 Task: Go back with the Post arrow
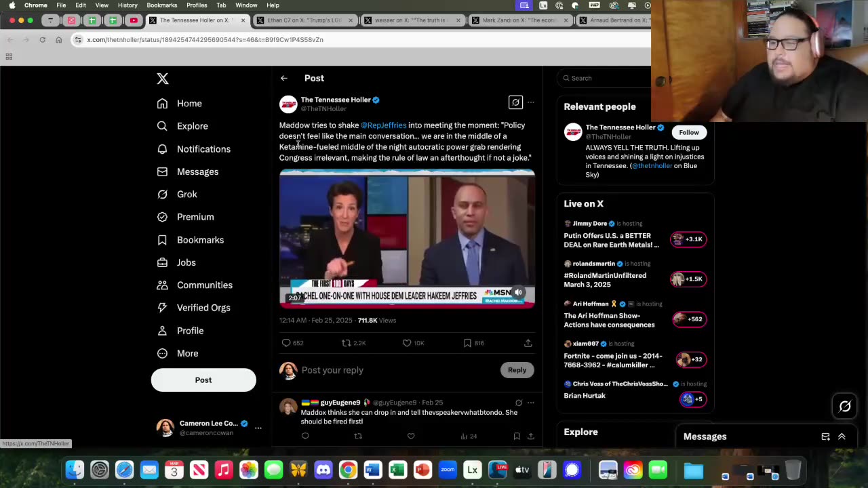284,78
